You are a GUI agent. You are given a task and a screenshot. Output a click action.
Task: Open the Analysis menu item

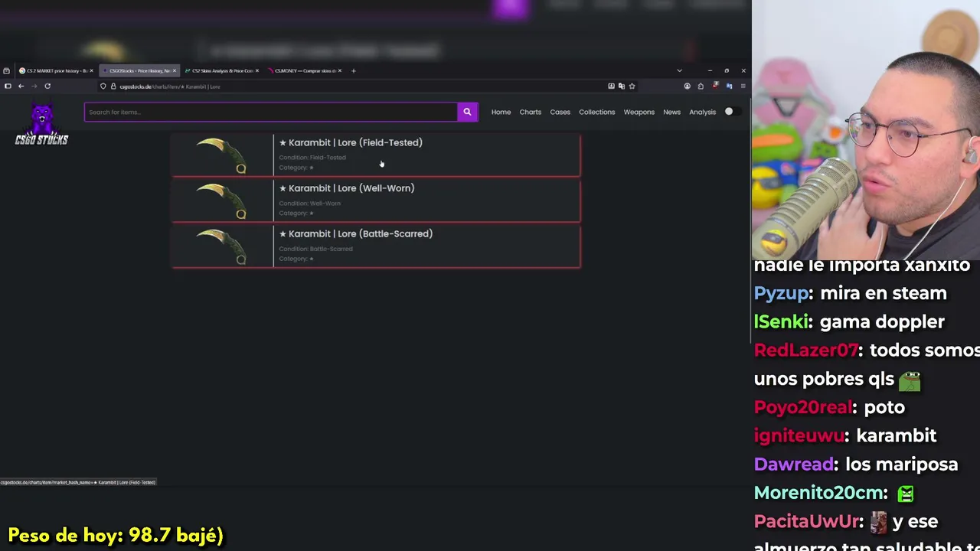point(702,112)
